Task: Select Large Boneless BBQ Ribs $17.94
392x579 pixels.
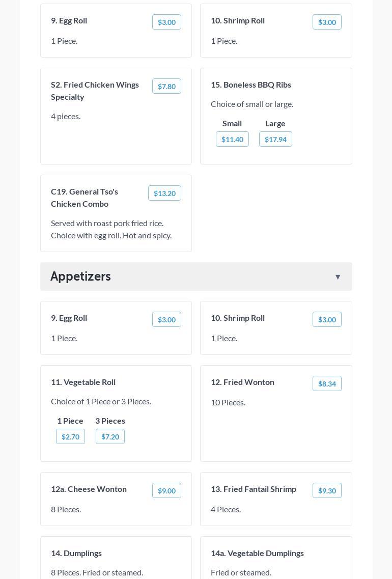Action: click(x=275, y=139)
